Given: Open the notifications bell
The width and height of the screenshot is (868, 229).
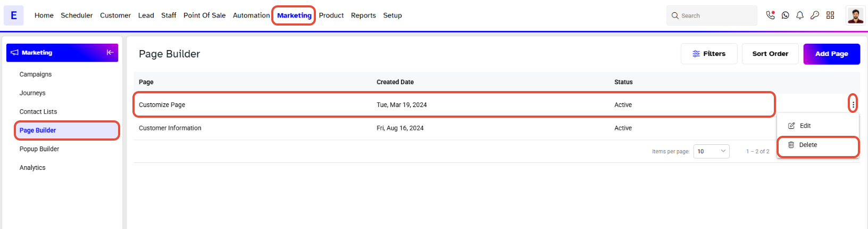Looking at the screenshot, I should tap(800, 15).
